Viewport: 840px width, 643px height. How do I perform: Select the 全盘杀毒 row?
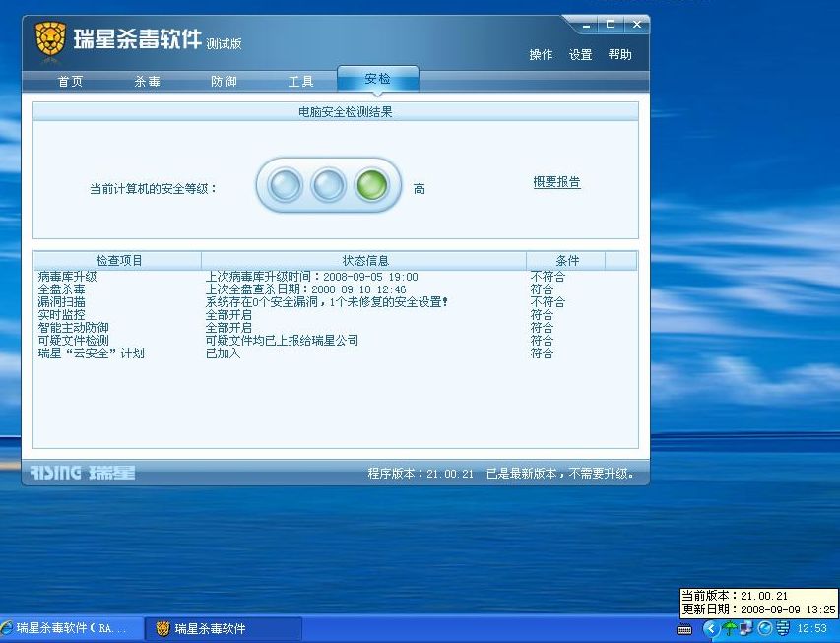coord(336,289)
